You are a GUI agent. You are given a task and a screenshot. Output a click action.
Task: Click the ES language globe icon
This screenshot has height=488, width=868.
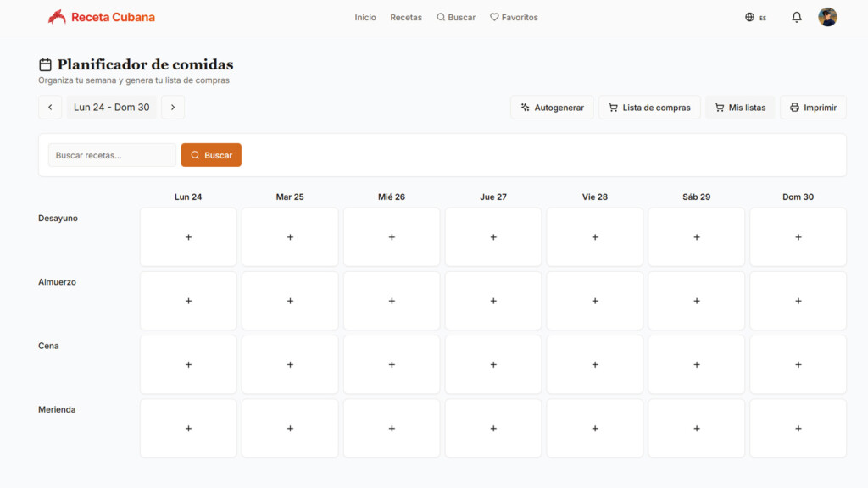point(749,16)
